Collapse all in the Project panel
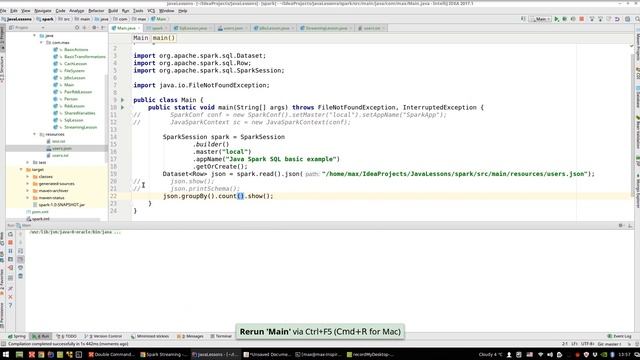Image resolution: width=640 pixels, height=360 pixels. [x=84, y=28]
